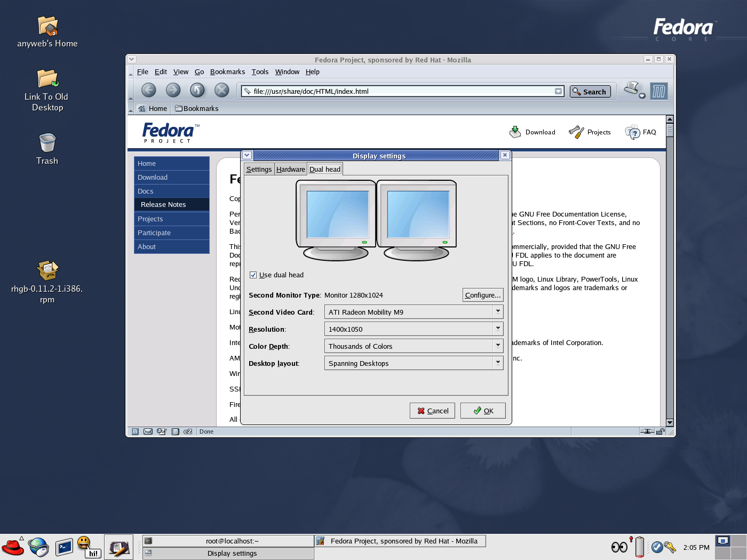This screenshot has width=747, height=560.
Task: Open the Window menu in Mozilla
Action: coord(287,72)
